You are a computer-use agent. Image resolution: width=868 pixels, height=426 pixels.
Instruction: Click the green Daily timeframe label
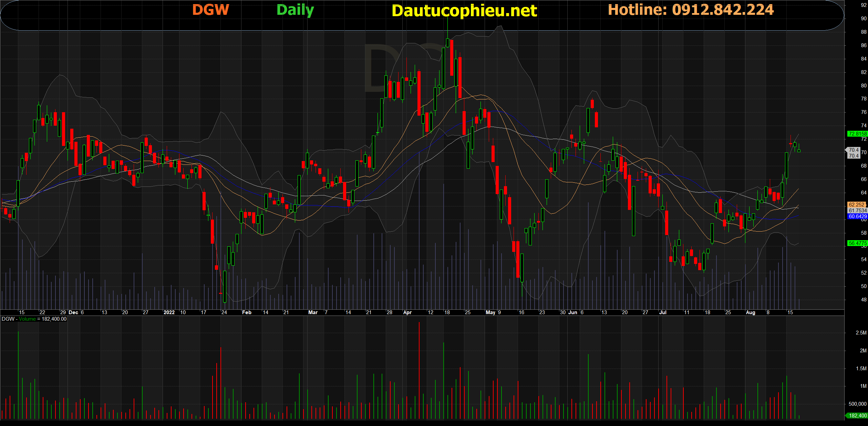(295, 10)
